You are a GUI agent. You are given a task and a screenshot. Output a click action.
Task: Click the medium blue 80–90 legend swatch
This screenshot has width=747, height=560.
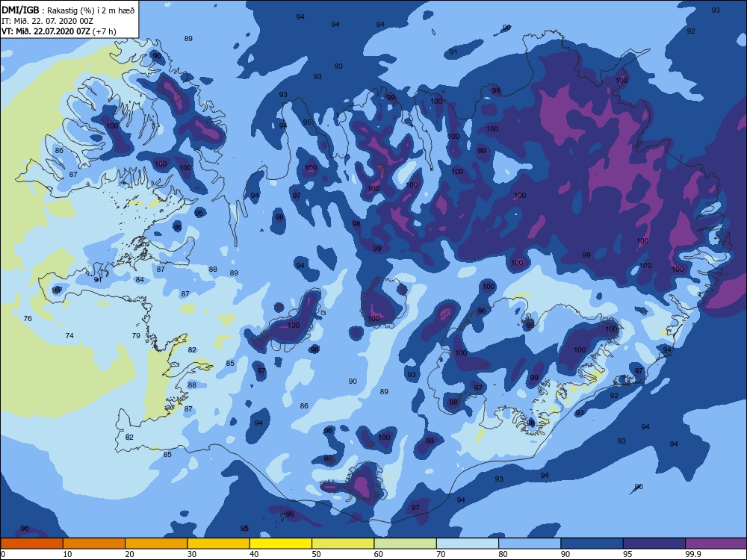tap(530, 544)
